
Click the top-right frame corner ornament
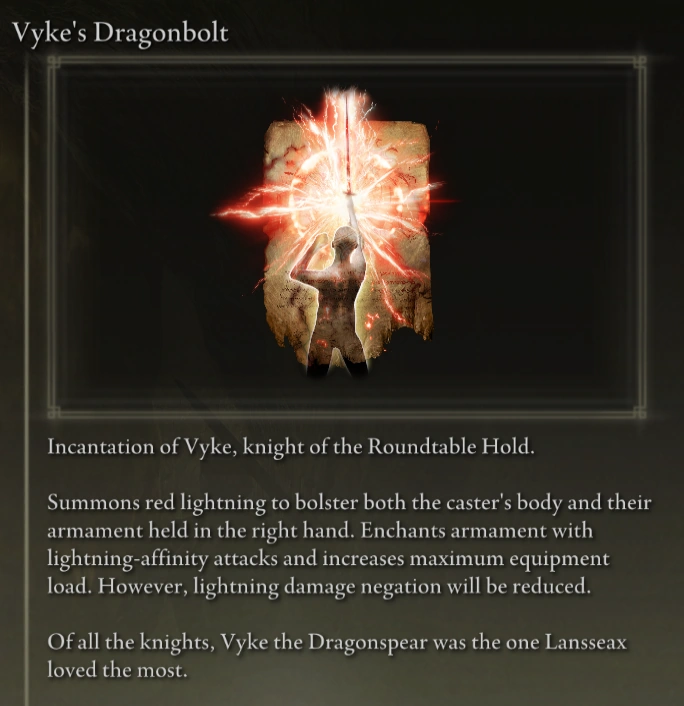click(639, 63)
